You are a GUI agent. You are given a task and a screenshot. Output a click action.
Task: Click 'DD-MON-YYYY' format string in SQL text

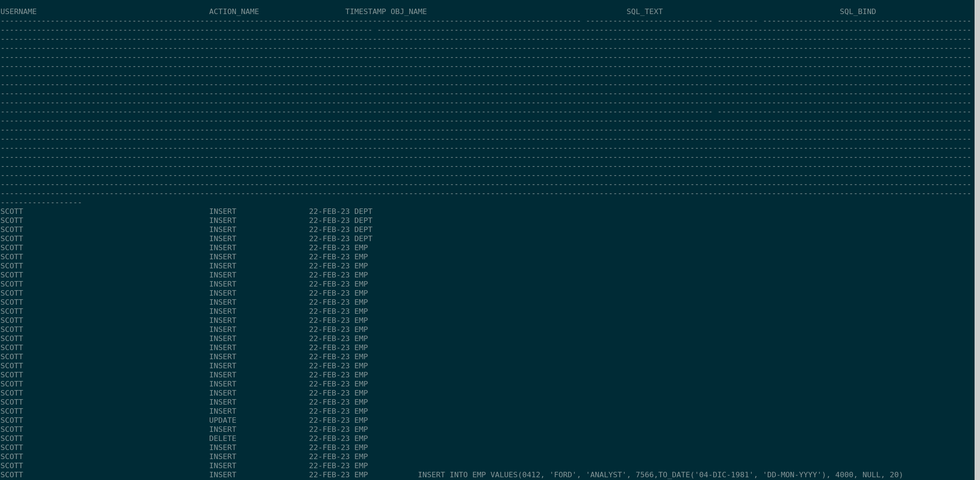click(x=794, y=475)
